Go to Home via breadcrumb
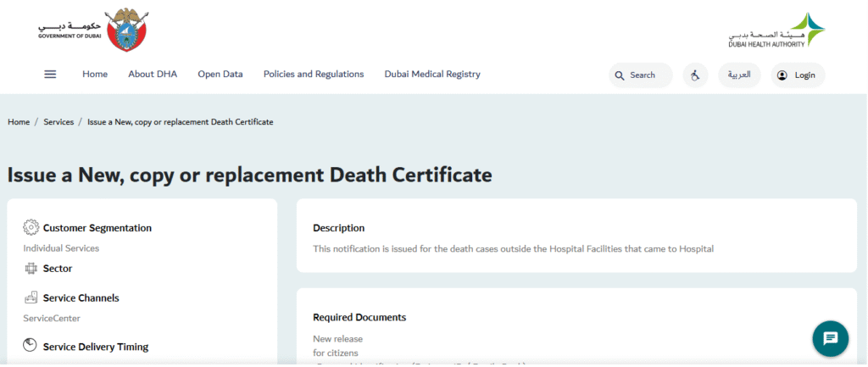The image size is (868, 367). (19, 122)
